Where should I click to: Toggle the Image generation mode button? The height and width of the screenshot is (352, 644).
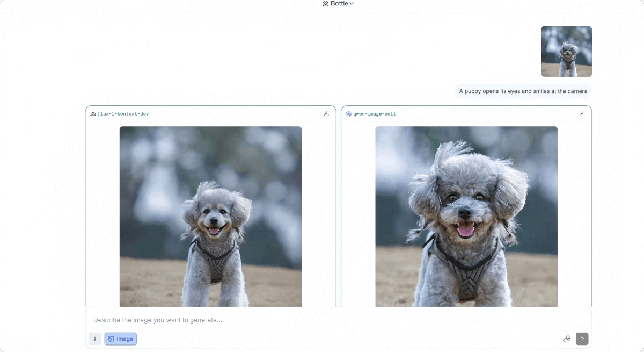pyautogui.click(x=121, y=339)
